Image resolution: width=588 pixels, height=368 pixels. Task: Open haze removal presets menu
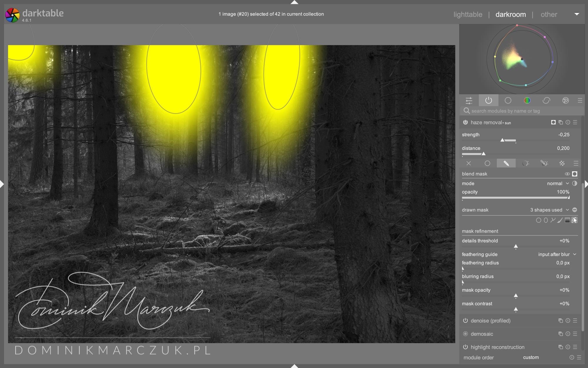tap(575, 122)
